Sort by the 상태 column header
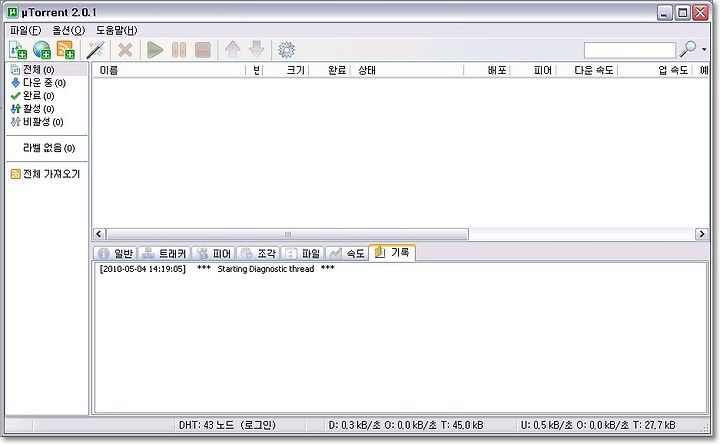 [x=407, y=70]
